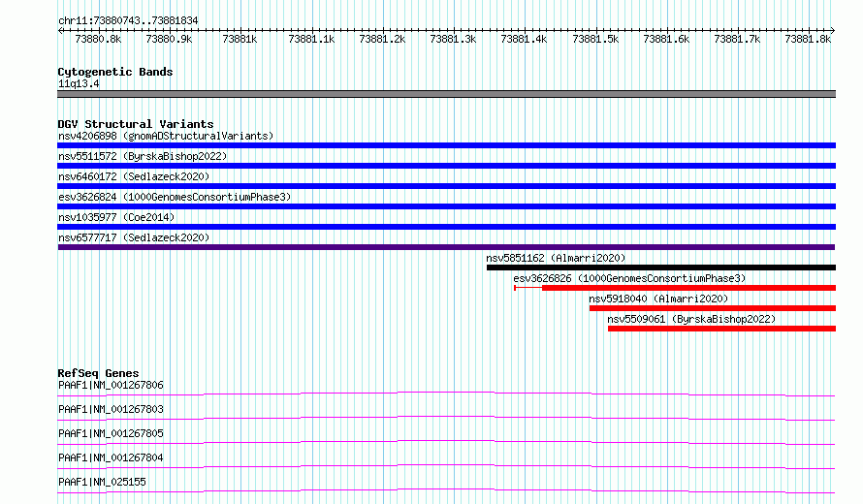Click the magenta intron line under NM_025155
This screenshot has height=504, width=863.
(446, 489)
